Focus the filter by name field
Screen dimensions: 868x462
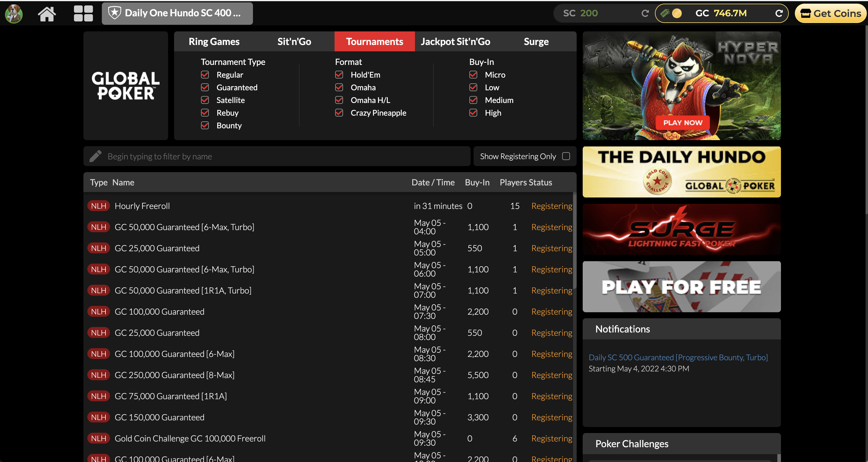coord(277,156)
